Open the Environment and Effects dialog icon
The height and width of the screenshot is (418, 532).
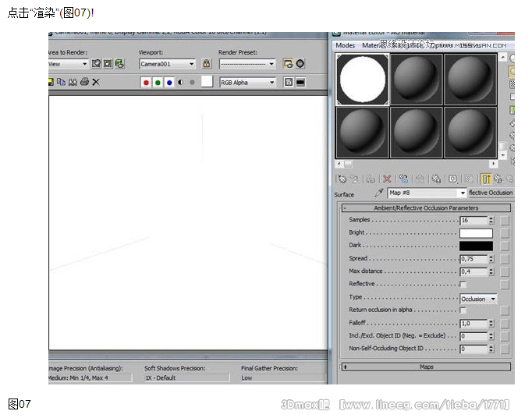[x=300, y=63]
